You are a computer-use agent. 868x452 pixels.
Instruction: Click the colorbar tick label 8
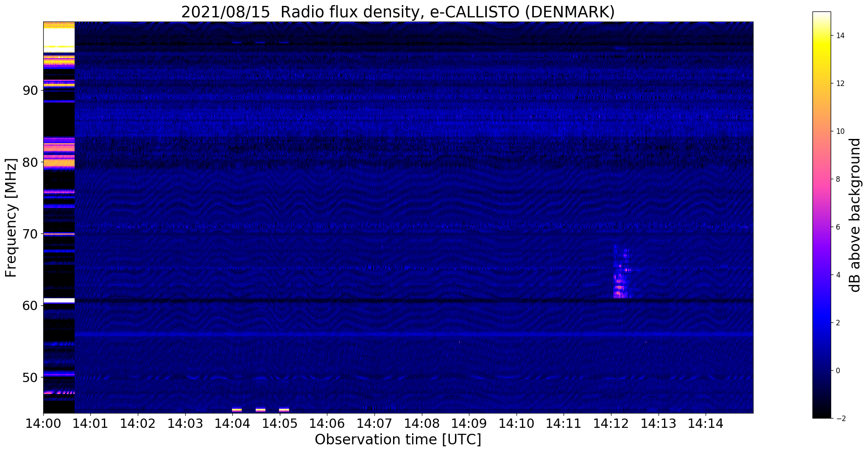(837, 179)
